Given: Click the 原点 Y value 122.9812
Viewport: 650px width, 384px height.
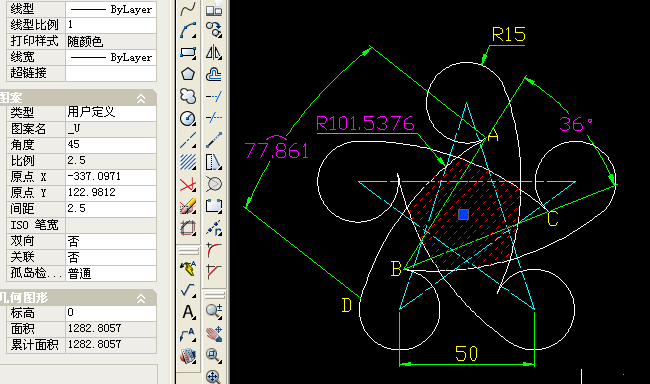Looking at the screenshot, I should tap(111, 193).
